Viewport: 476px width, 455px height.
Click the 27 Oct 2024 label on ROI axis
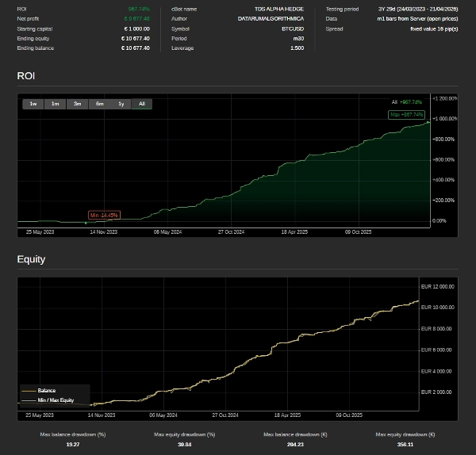pos(231,232)
